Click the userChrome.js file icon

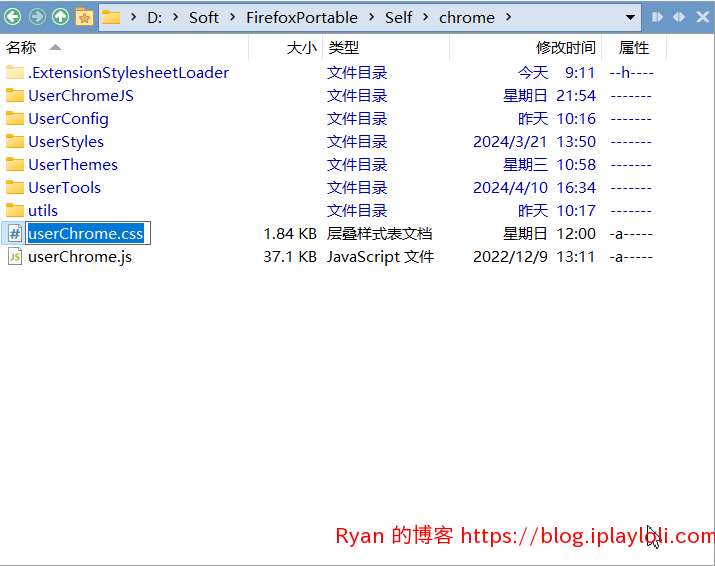coord(15,256)
